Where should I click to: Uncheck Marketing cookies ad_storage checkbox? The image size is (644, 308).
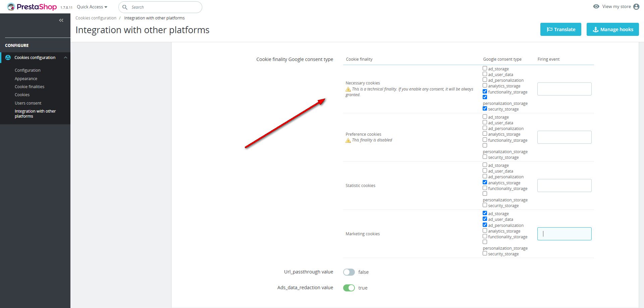(485, 213)
